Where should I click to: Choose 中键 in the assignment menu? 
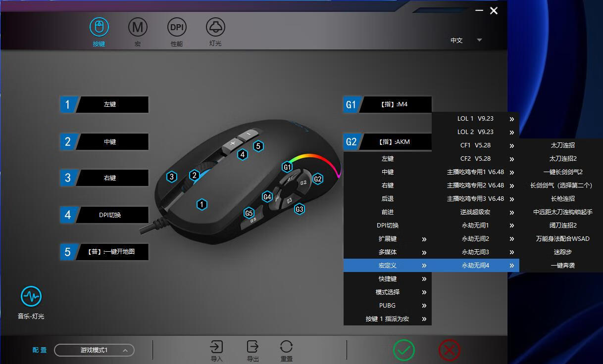(388, 172)
